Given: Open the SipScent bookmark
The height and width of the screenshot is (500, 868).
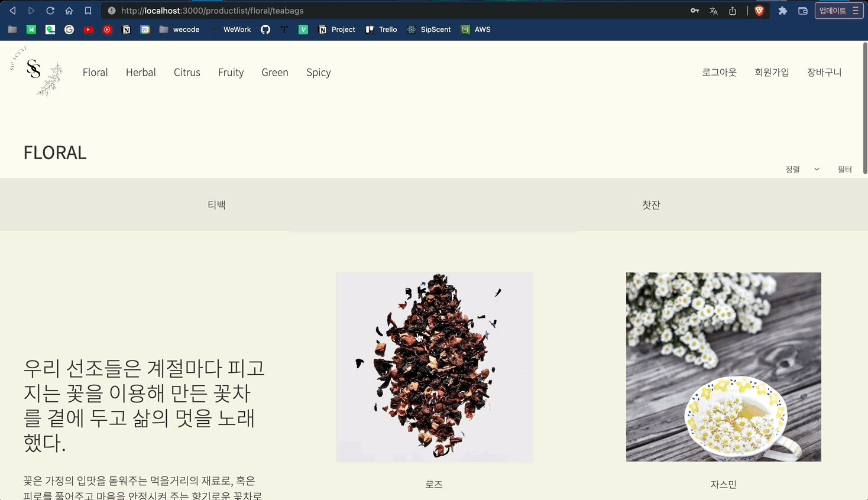Looking at the screenshot, I should 429,30.
